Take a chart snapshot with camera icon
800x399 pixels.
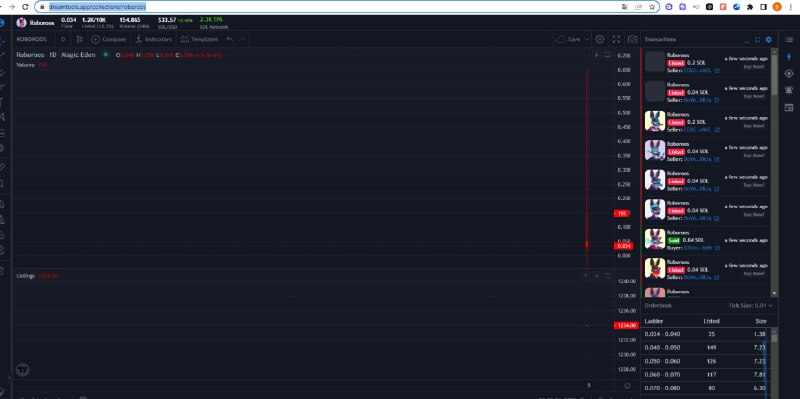632,39
